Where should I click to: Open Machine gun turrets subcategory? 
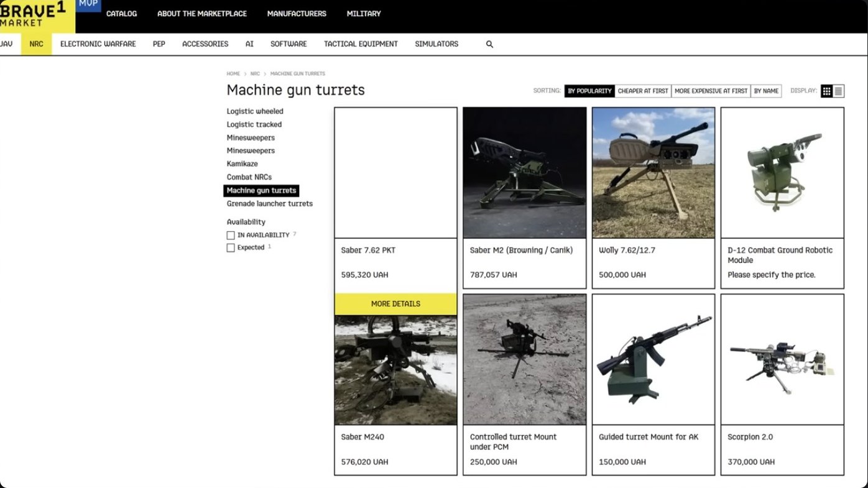tap(261, 190)
